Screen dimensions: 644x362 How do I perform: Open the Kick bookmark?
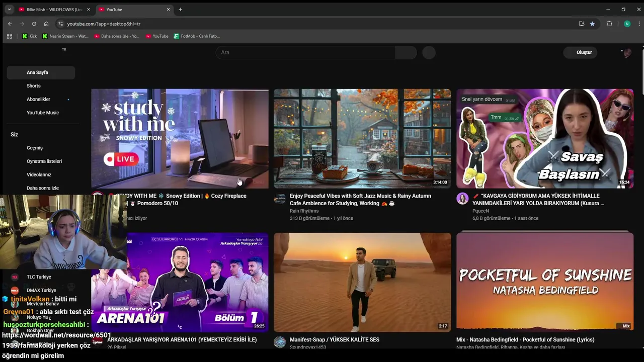click(29, 36)
